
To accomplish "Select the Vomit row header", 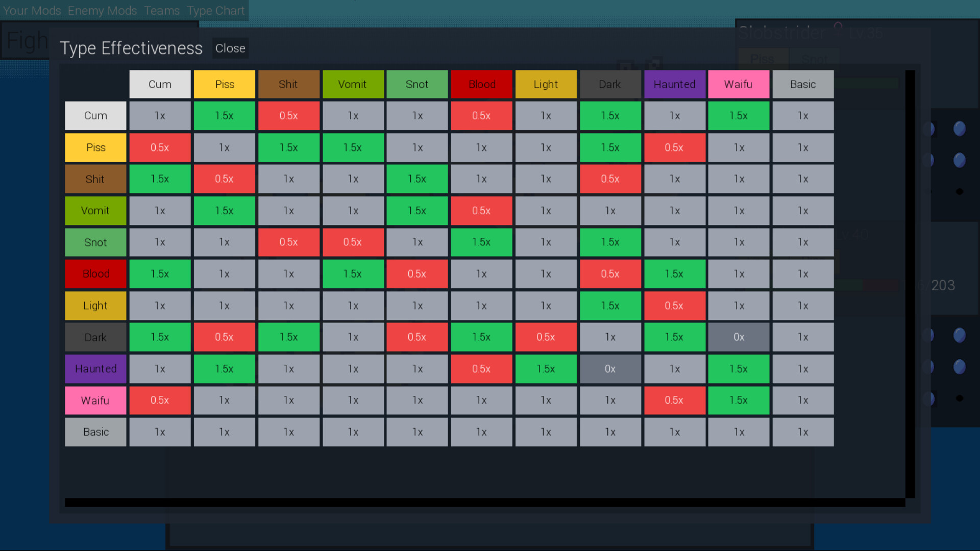I will (95, 211).
